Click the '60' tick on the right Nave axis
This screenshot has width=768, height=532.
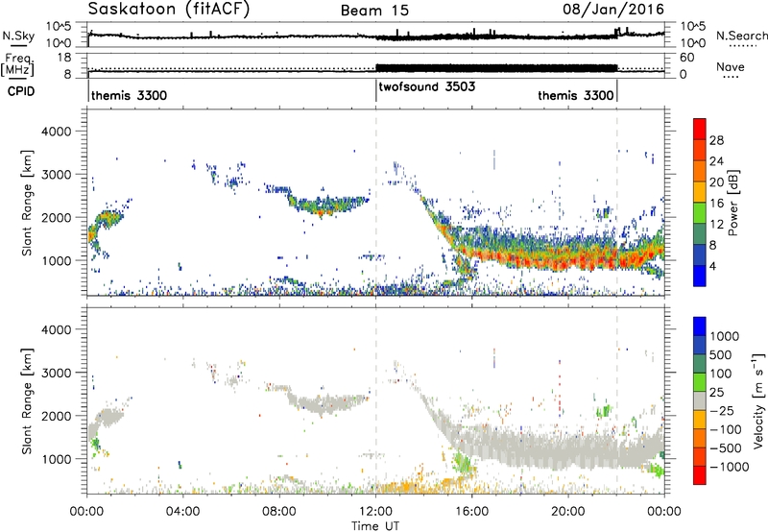tap(687, 58)
